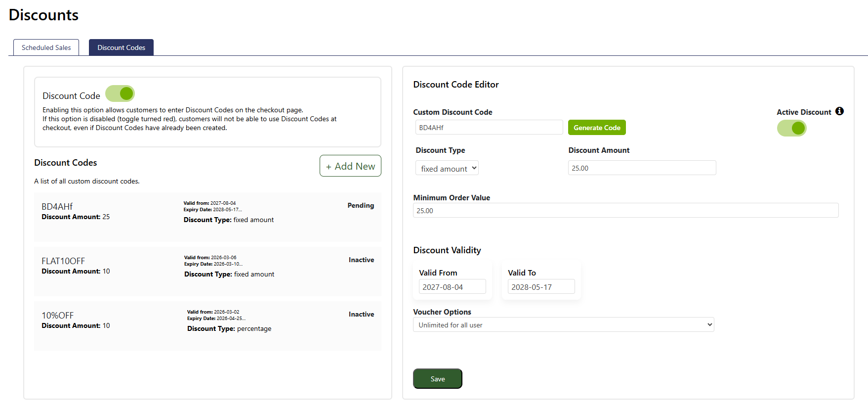
Task: Toggle the Discount Code enable switch
Action: click(120, 93)
